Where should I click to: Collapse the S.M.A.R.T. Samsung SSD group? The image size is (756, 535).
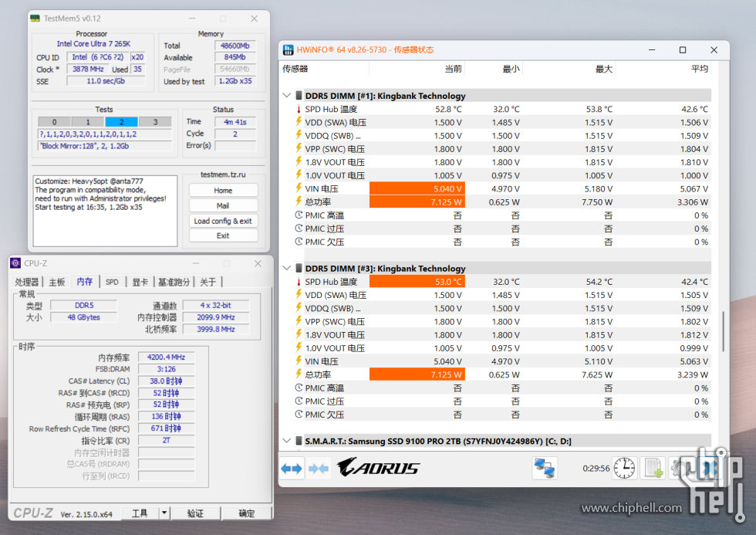point(287,441)
